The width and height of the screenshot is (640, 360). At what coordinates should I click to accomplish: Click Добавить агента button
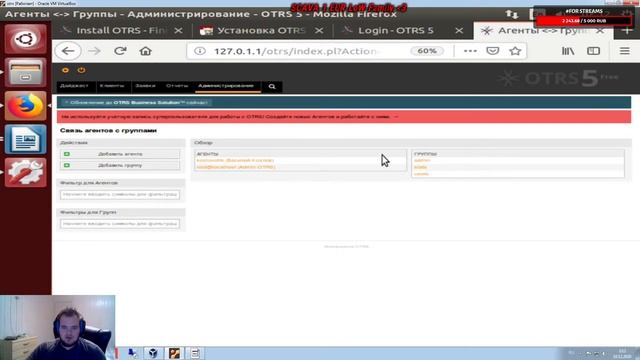120,154
